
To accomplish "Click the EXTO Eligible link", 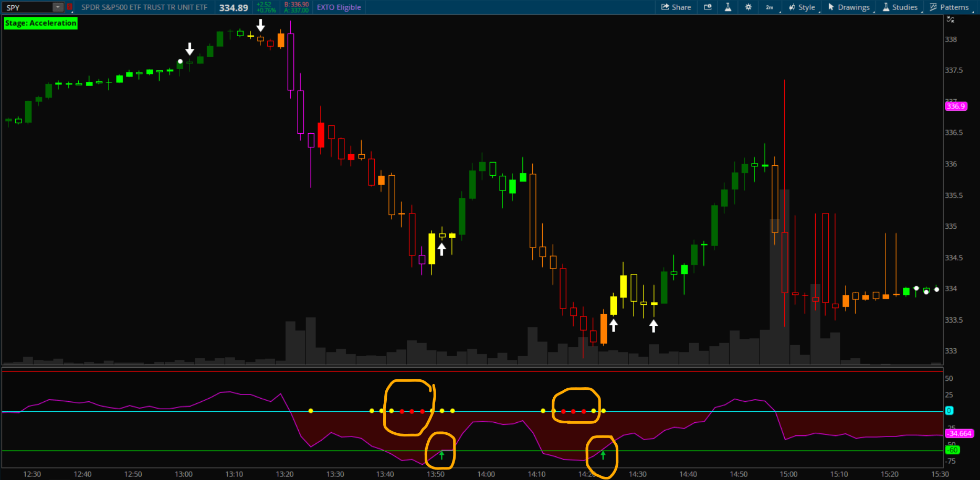I will [x=339, y=7].
